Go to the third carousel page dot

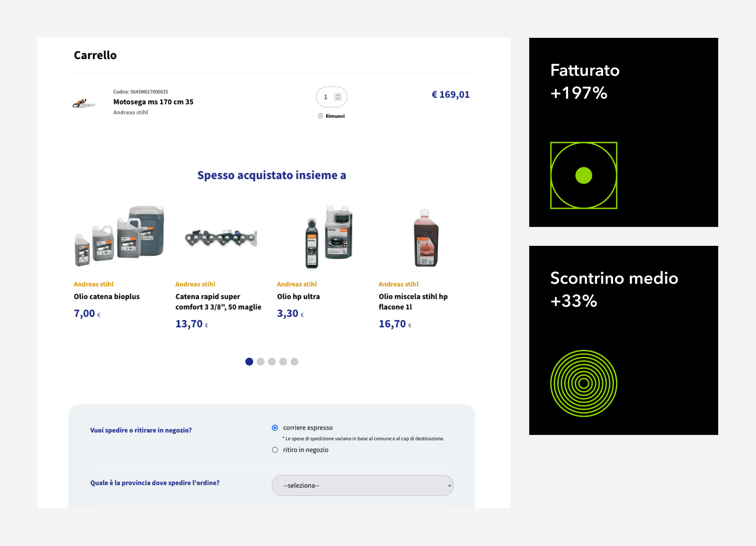point(272,362)
